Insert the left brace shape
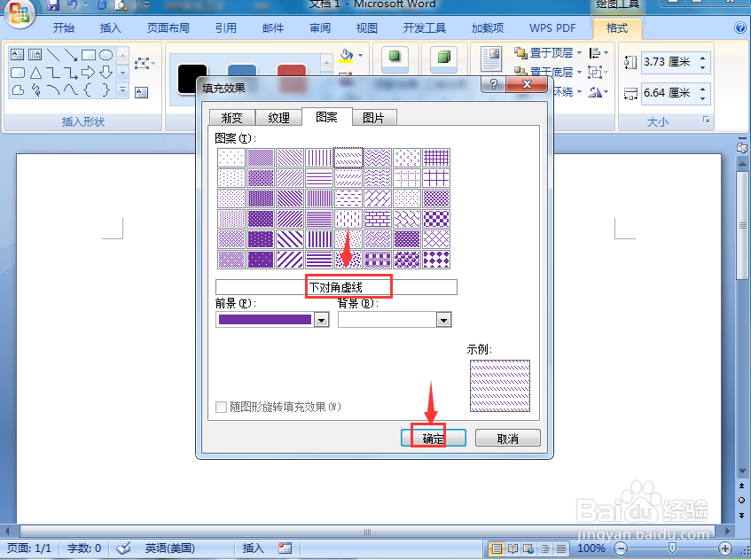This screenshot has width=751, height=560. point(88,89)
